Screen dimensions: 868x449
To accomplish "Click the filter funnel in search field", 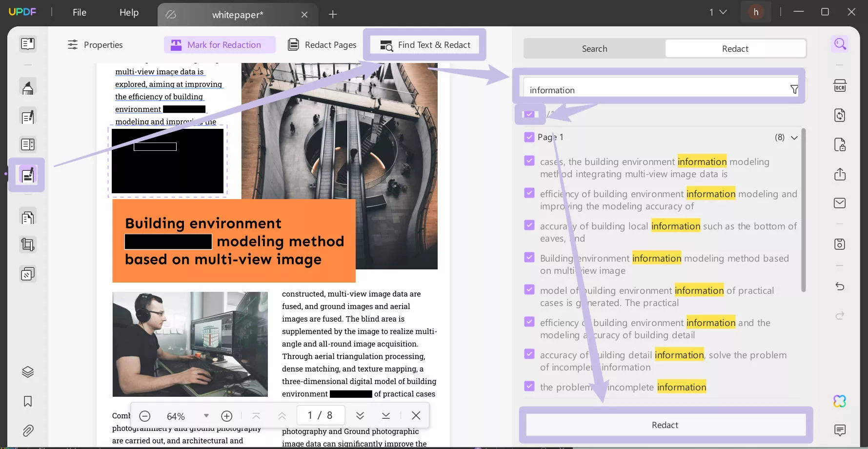I will (794, 90).
